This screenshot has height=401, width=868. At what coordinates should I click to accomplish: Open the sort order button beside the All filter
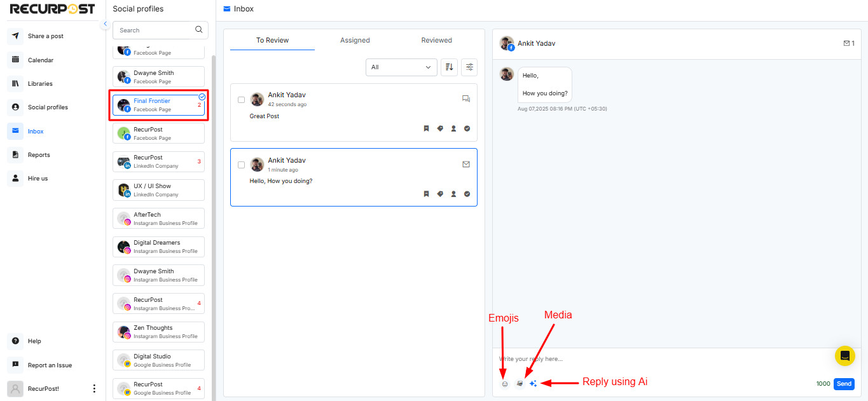tap(449, 67)
